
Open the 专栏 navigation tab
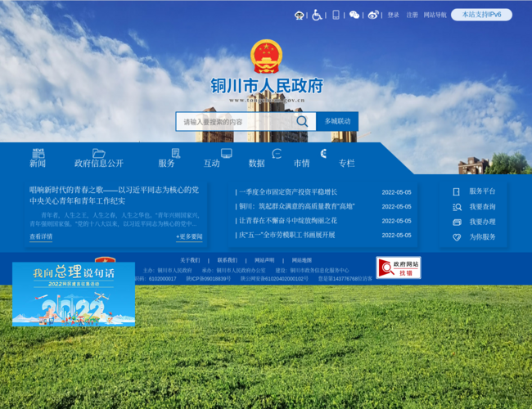[x=346, y=164]
